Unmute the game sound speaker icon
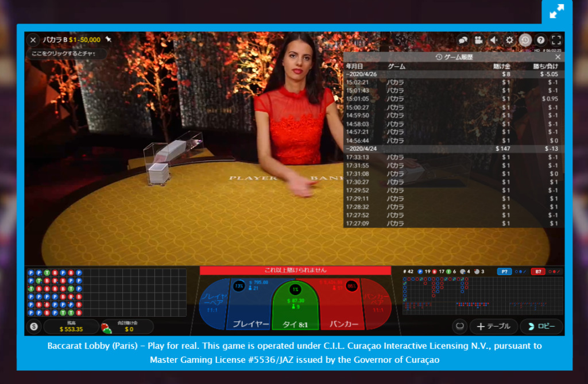The height and width of the screenshot is (384, 588). (x=494, y=40)
